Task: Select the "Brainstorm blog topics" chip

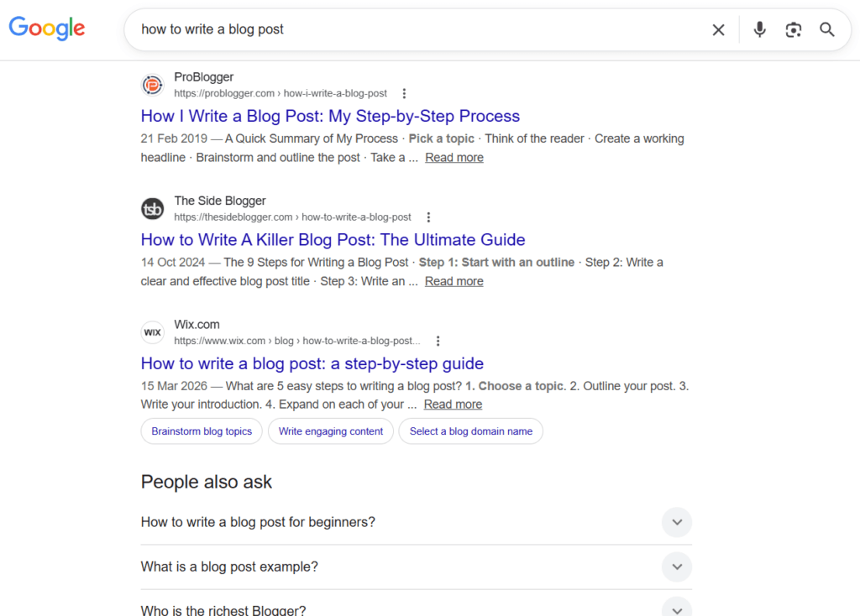Action: pos(201,431)
